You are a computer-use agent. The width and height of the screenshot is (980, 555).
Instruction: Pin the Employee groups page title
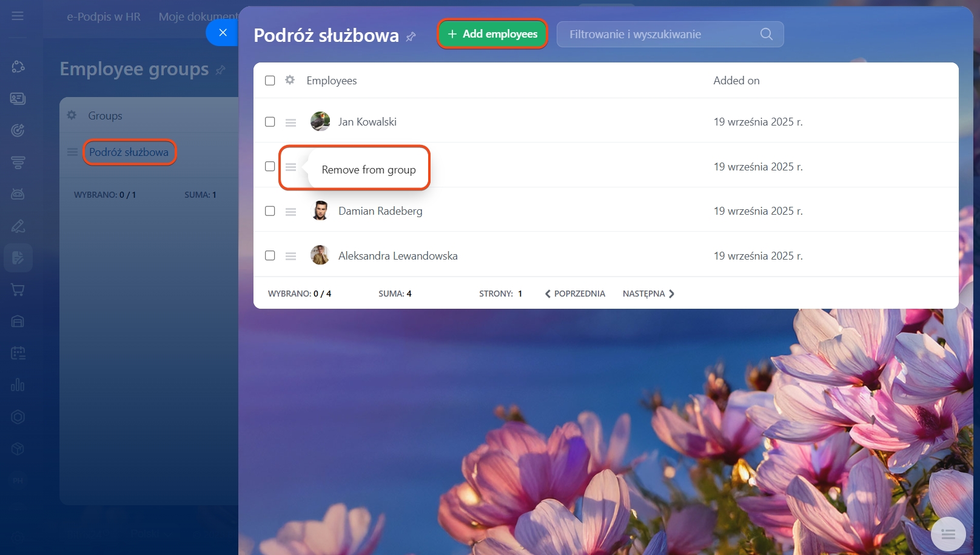pos(220,70)
